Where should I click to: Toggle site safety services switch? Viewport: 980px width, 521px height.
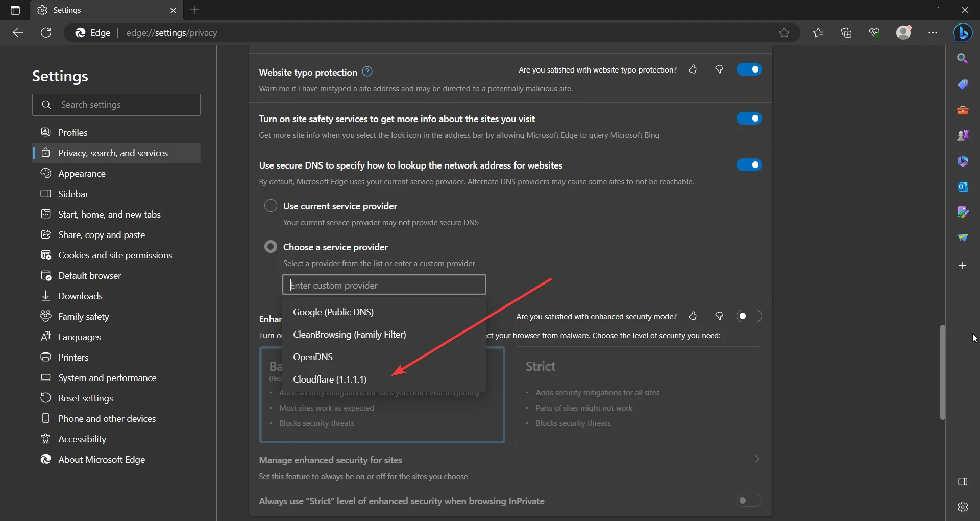(x=749, y=119)
